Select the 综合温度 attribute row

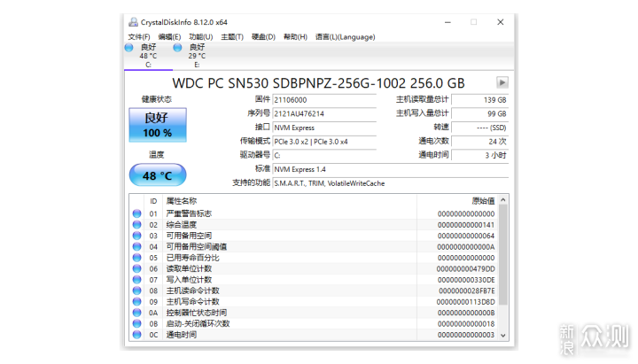pyautogui.click(x=314, y=224)
